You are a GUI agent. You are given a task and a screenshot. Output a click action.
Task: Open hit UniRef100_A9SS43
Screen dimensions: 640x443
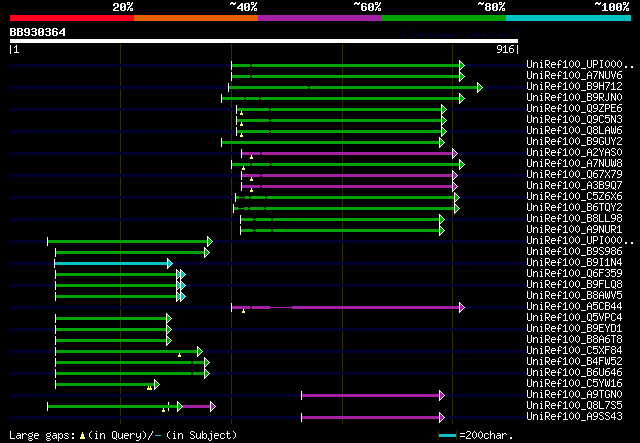[x=574, y=417]
